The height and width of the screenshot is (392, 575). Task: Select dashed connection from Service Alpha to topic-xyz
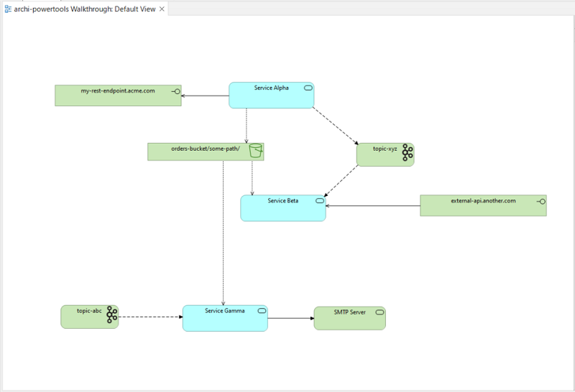point(335,126)
